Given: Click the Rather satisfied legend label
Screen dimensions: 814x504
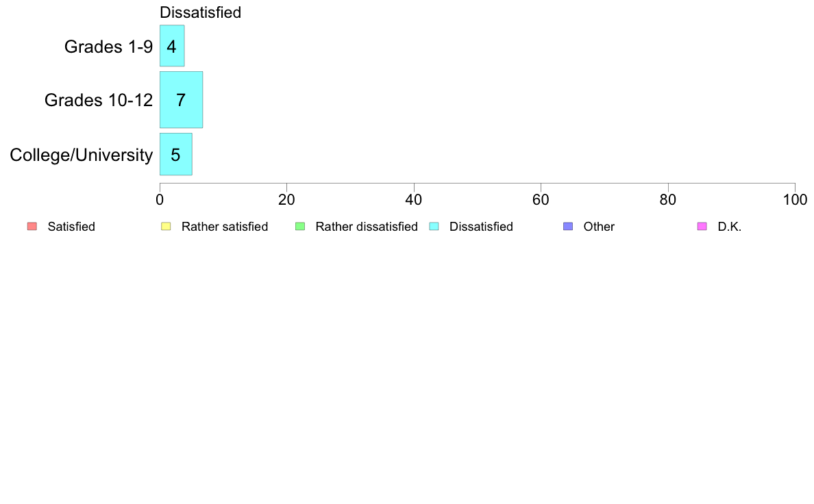Looking at the screenshot, I should coord(225,227).
